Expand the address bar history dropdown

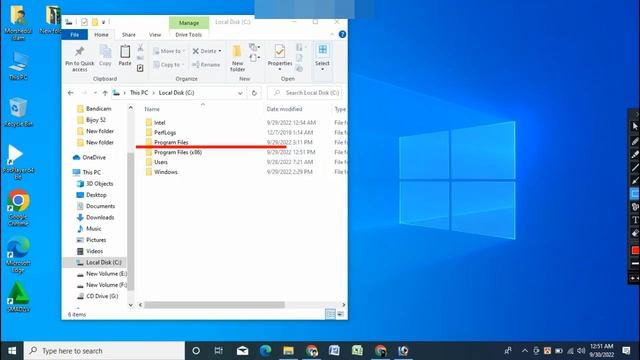(x=240, y=93)
